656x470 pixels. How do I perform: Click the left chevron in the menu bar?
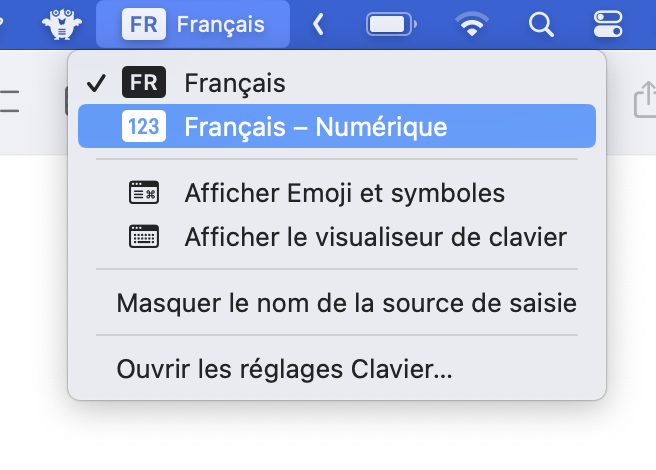(319, 24)
